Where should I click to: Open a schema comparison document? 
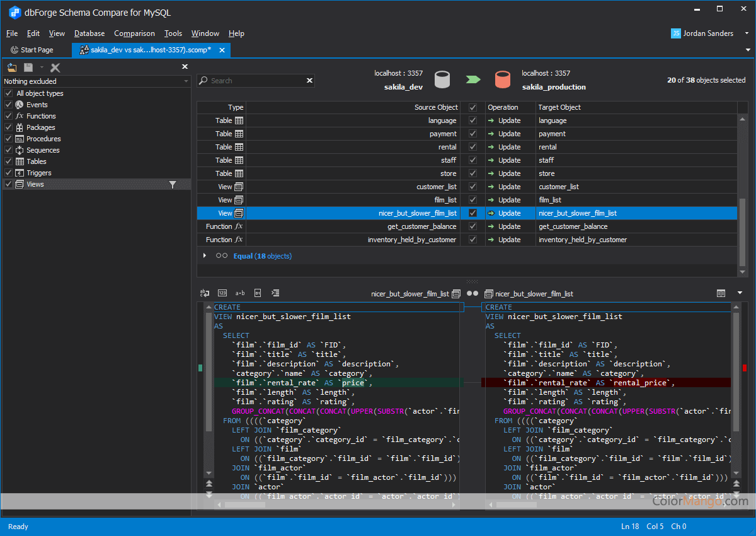[x=11, y=67]
